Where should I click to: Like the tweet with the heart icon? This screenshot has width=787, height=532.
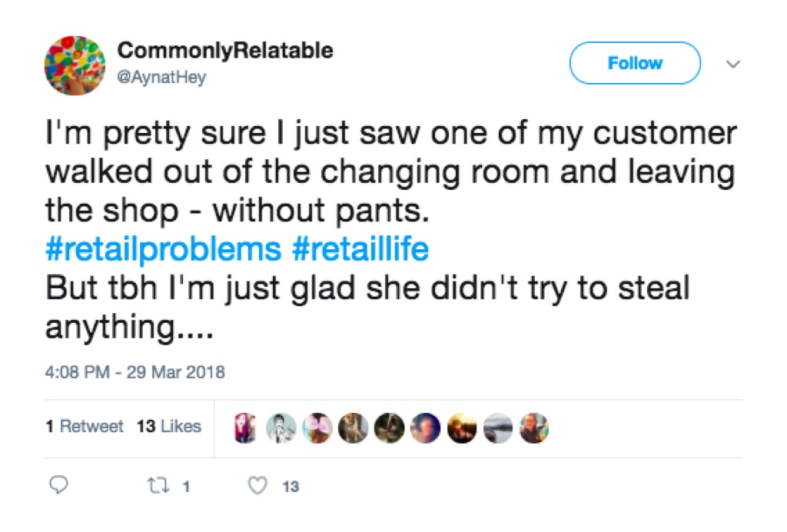[260, 486]
